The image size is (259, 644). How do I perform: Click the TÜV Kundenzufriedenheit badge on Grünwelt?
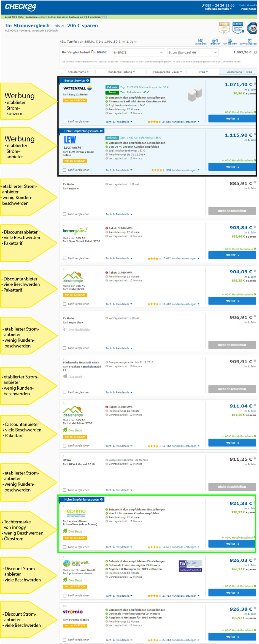pos(190,566)
